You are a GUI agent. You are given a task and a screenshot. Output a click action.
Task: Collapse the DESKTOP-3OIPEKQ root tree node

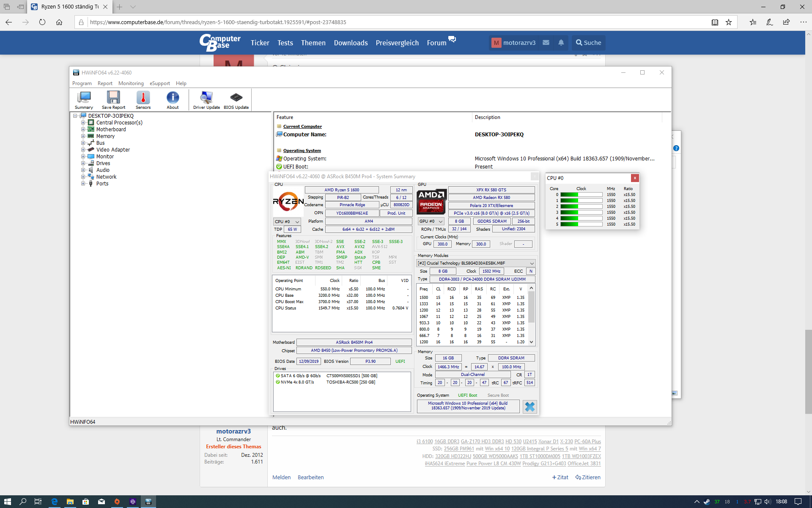(x=75, y=116)
